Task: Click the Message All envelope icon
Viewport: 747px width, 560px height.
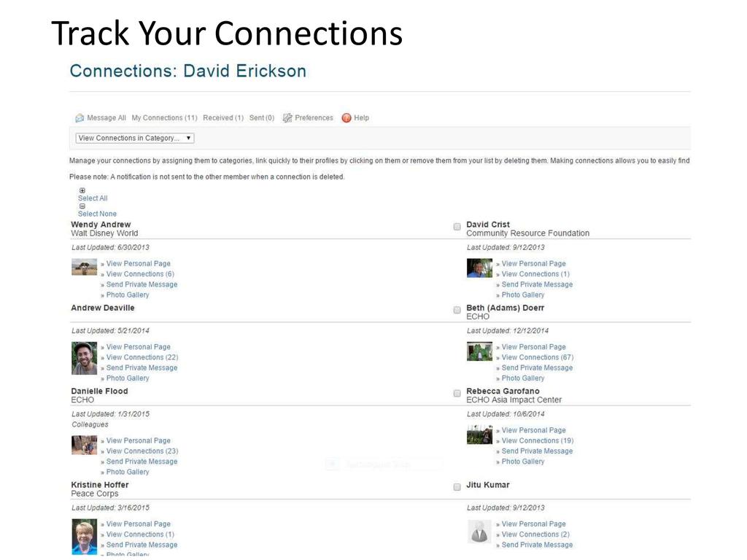Action: pyautogui.click(x=80, y=118)
